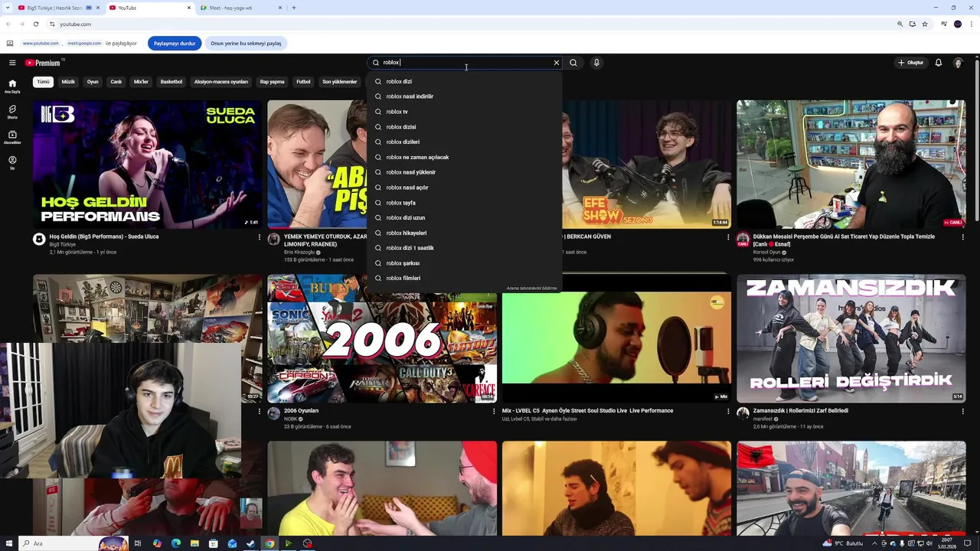Choose the suggestion 'roblox dizi'
Image resolution: width=980 pixels, height=551 pixels.
464,81
